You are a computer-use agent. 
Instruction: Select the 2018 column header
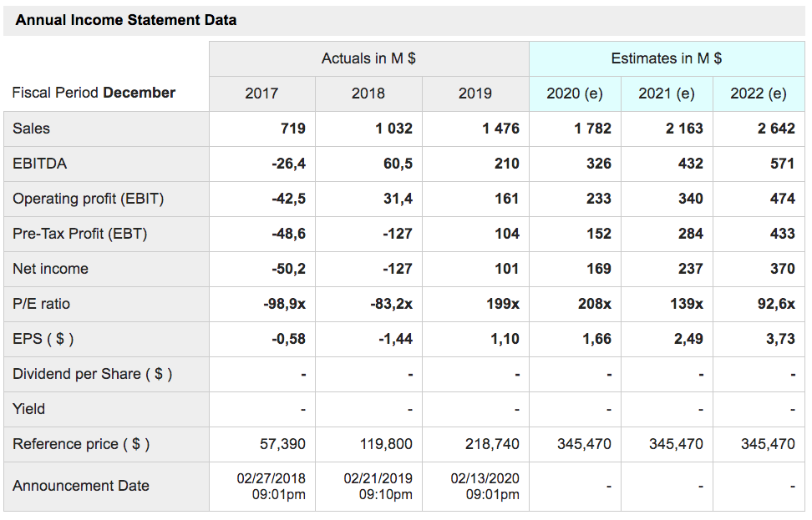point(368,93)
